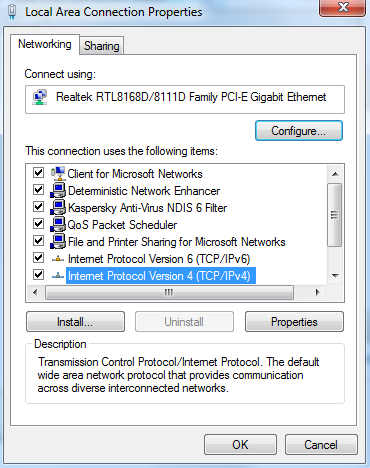Open Properties for the selected item
The height and width of the screenshot is (468, 370).
click(x=294, y=322)
